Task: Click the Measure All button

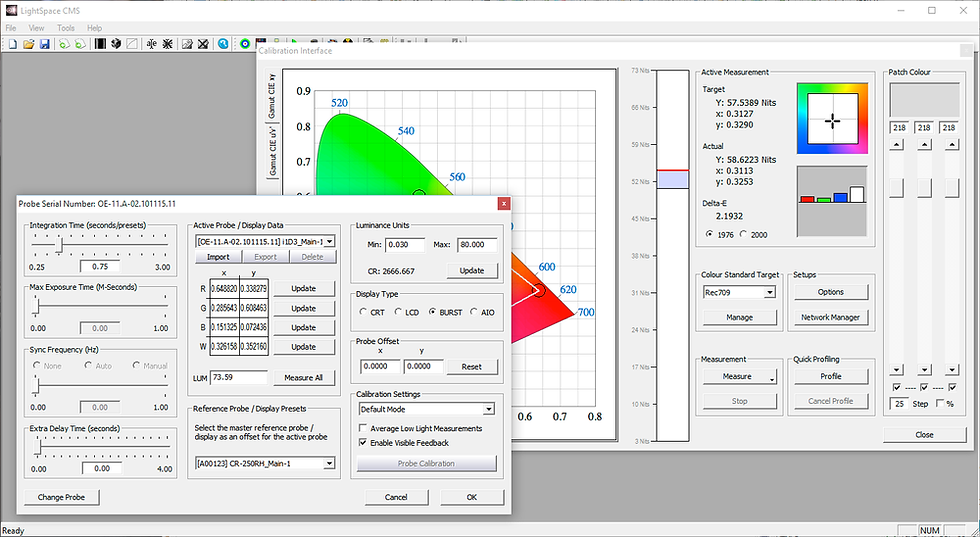Action: point(304,378)
